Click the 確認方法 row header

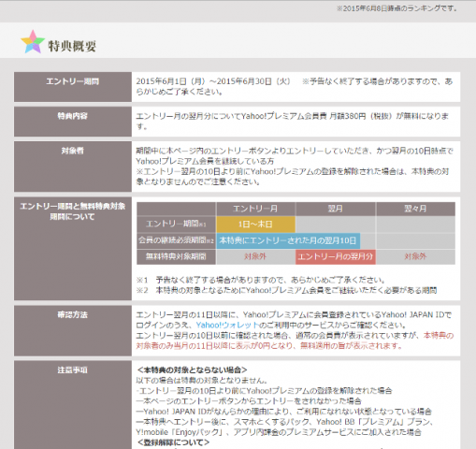(x=73, y=330)
